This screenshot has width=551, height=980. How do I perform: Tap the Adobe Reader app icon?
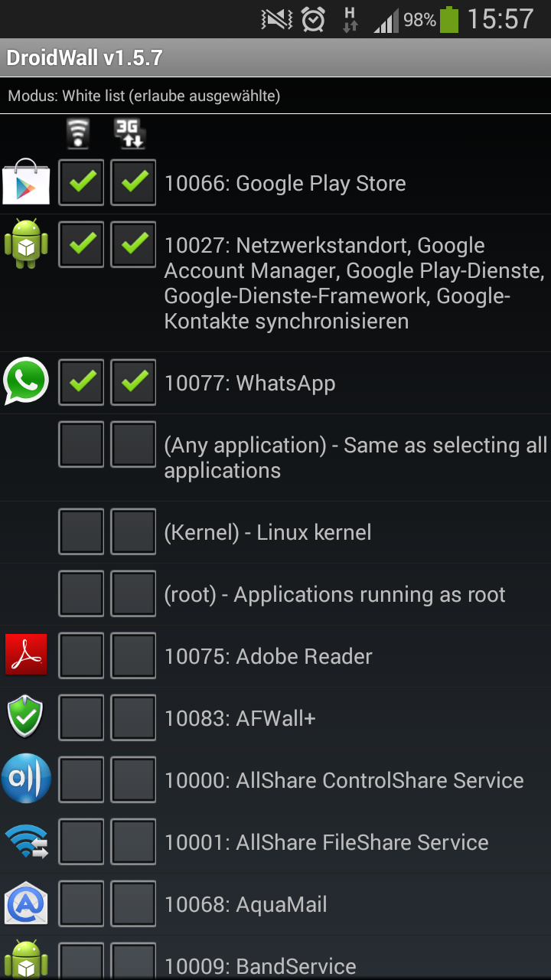[26, 655]
